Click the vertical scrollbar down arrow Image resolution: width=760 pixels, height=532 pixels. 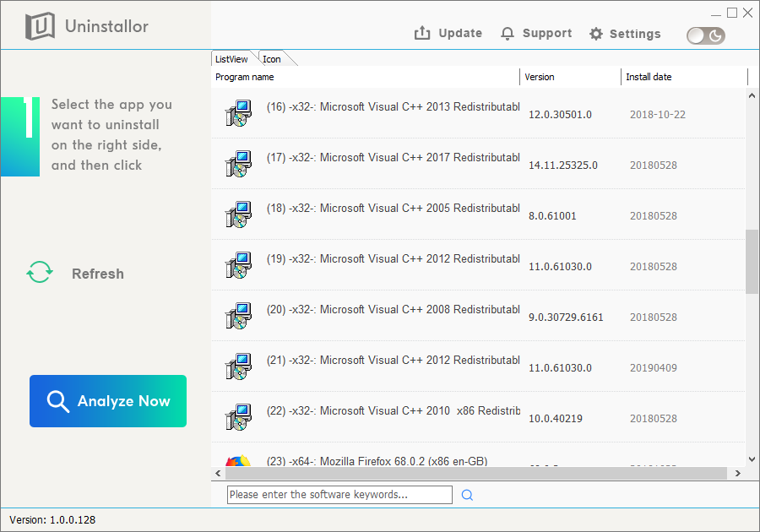point(752,459)
